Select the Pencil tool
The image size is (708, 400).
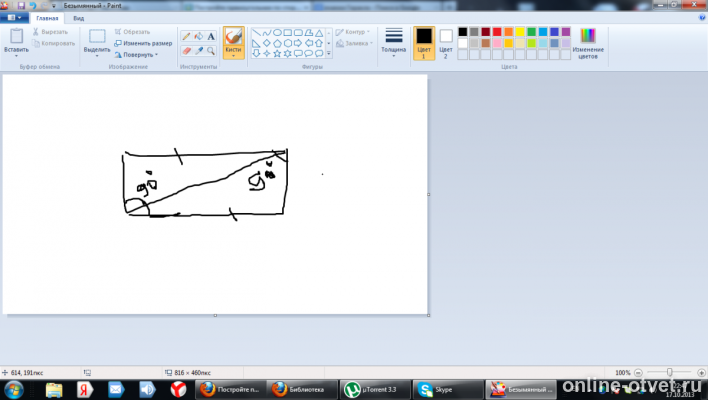tap(186, 37)
